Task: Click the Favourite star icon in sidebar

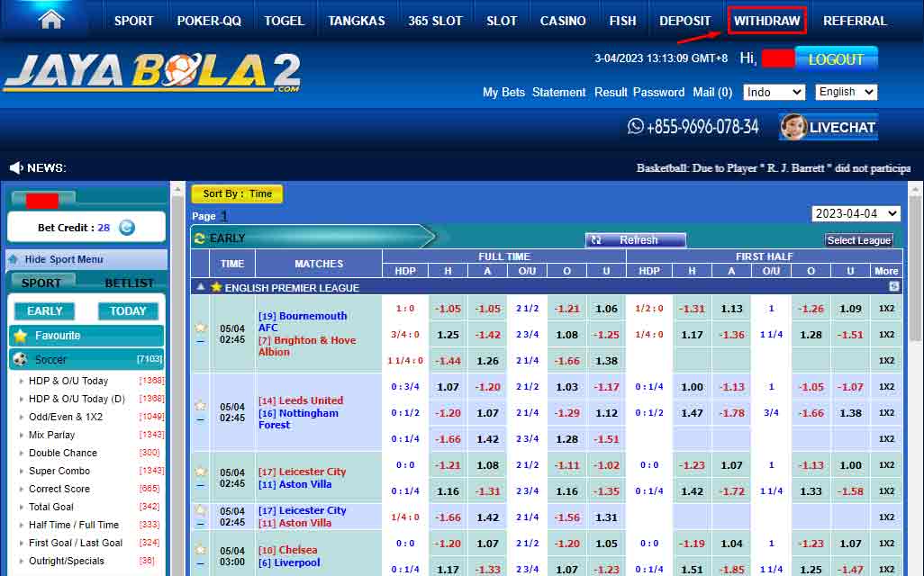Action: (21, 336)
